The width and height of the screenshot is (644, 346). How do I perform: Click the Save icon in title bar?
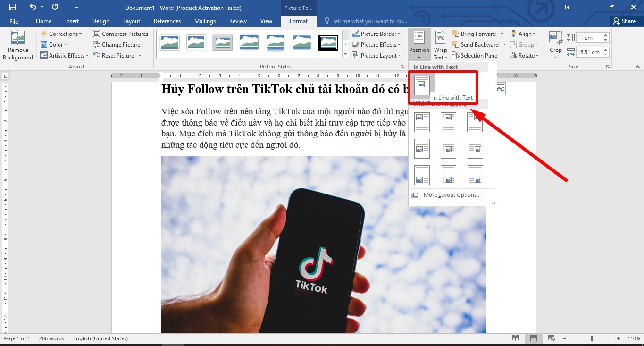coord(12,7)
